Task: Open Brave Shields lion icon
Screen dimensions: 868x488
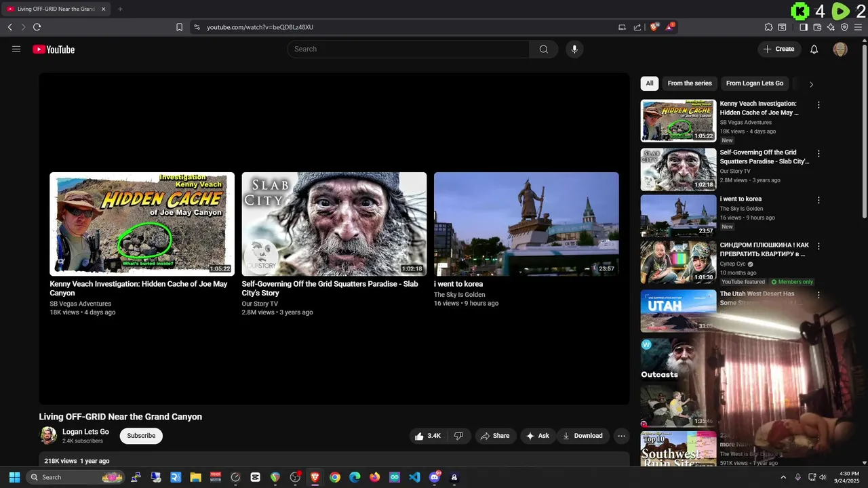Action: 654,27
